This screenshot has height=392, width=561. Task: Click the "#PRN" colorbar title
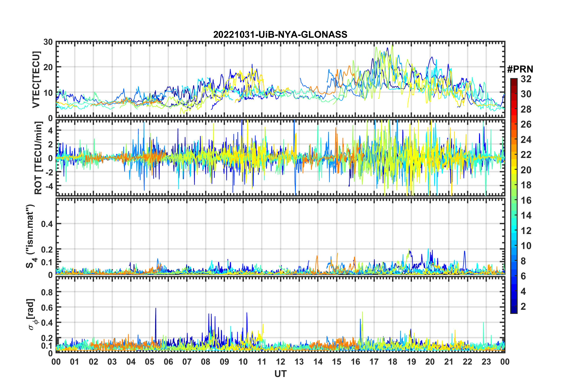point(520,69)
